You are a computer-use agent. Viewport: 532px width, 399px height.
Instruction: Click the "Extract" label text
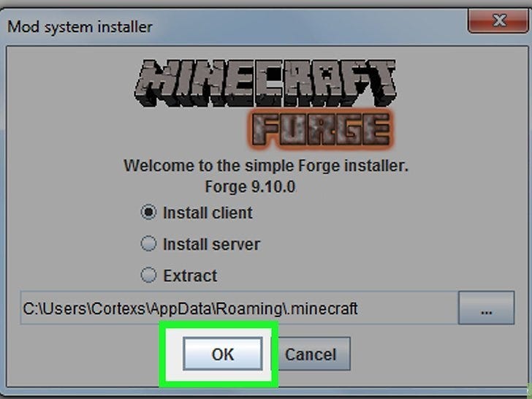pos(190,275)
